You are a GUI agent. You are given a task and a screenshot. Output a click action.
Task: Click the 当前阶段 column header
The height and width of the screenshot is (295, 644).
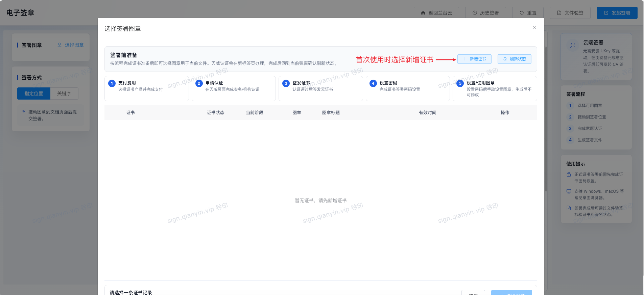[x=255, y=113]
